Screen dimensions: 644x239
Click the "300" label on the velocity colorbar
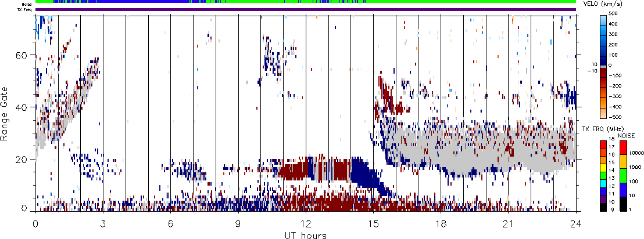point(613,34)
